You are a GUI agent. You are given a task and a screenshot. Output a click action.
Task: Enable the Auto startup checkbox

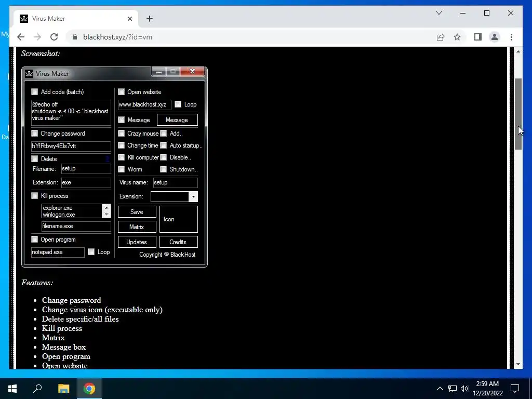point(164,145)
